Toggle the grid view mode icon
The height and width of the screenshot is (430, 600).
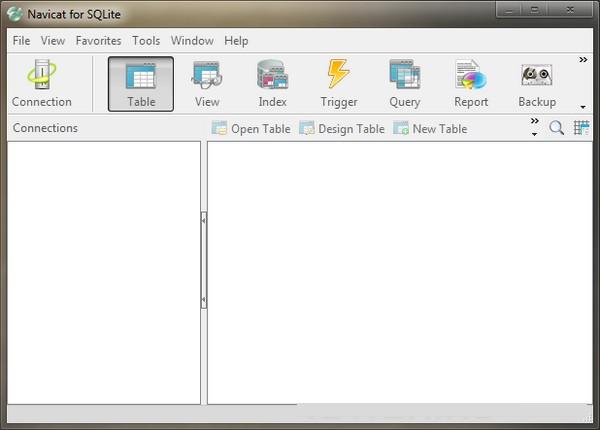point(581,128)
